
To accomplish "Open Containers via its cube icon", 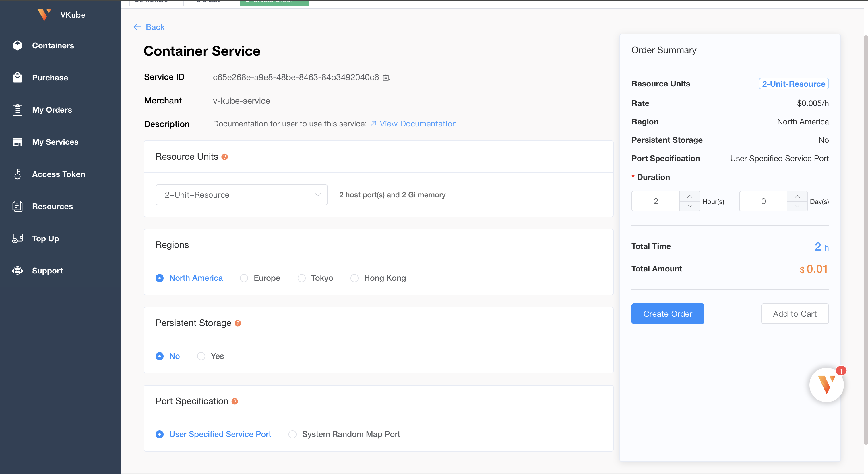I will pyautogui.click(x=18, y=45).
